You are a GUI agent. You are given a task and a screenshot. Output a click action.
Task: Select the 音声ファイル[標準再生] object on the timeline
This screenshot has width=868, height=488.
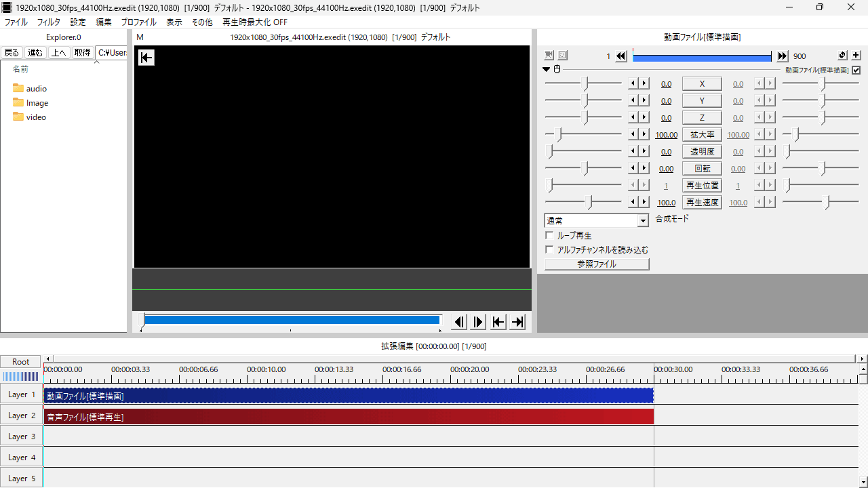coord(349,417)
